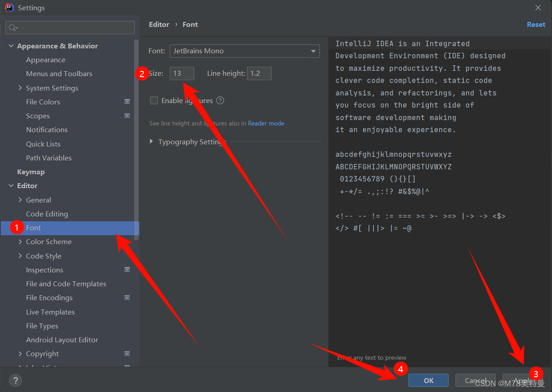
Task: Click project-level icon beside Inspections
Action: pyautogui.click(x=127, y=270)
